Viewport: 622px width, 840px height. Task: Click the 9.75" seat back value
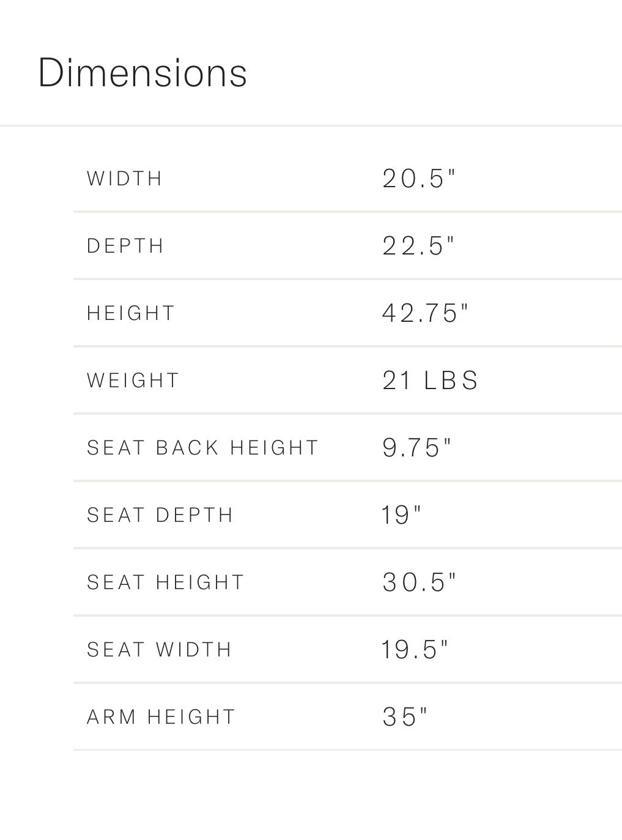(x=417, y=448)
